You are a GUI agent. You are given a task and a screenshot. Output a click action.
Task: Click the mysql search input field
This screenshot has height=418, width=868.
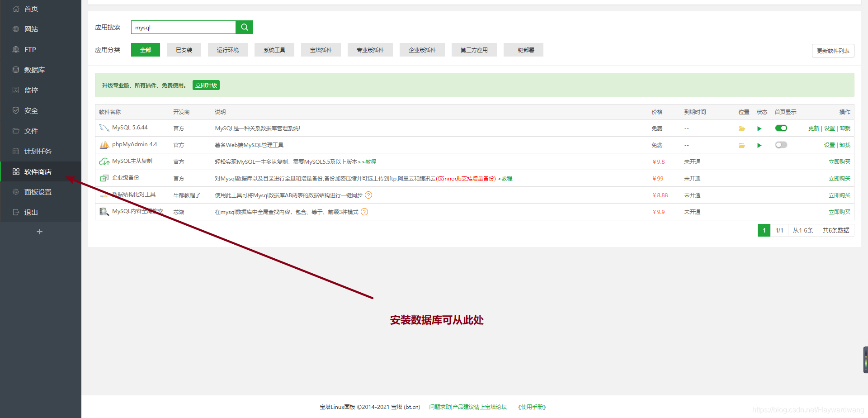click(184, 27)
